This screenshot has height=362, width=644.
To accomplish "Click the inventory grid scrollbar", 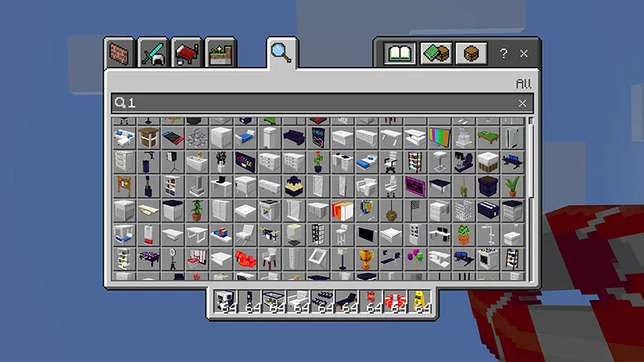I will click(x=530, y=161).
